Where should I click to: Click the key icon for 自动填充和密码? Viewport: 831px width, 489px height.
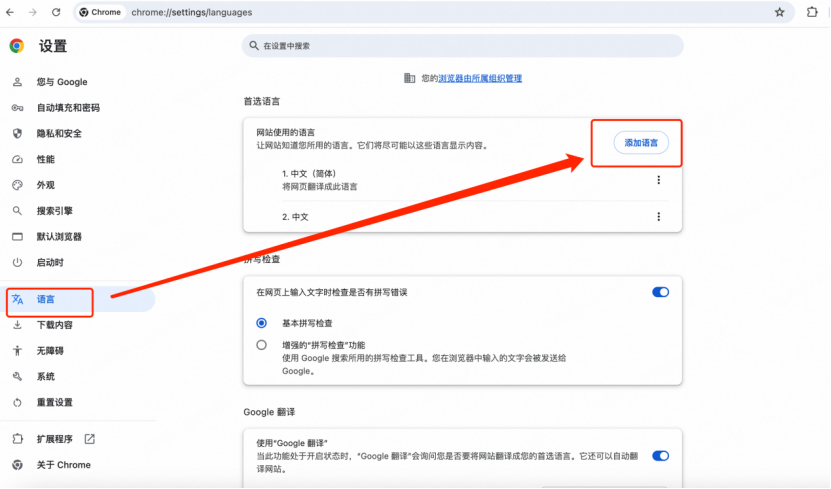click(17, 108)
